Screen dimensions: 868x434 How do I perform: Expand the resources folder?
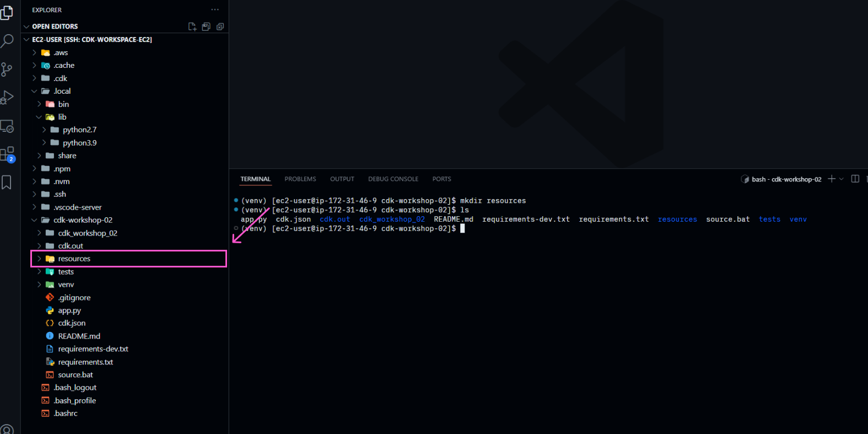pos(39,259)
